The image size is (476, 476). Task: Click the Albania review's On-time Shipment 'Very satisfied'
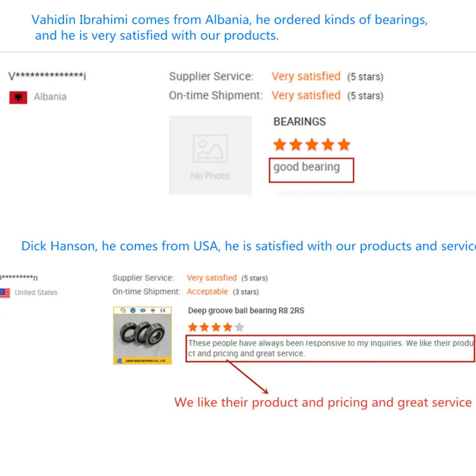tap(306, 96)
